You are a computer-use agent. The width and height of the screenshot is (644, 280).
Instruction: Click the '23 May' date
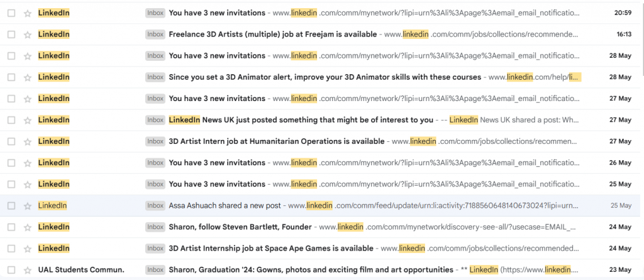coord(620,270)
